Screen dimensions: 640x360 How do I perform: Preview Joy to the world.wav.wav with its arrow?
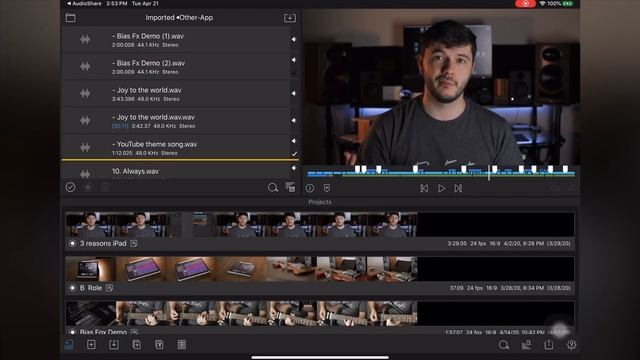293,120
